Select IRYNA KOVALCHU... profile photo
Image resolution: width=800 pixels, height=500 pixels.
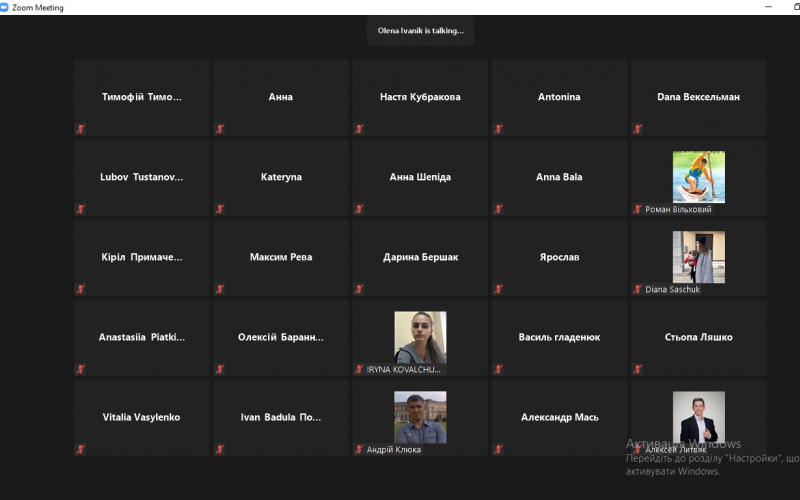pyautogui.click(x=420, y=337)
